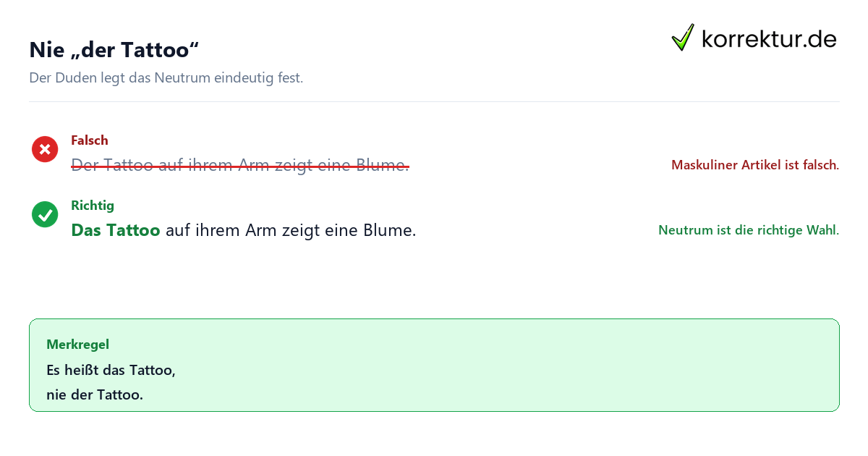
Task: Open the korrektur.de logo text
Action: (x=769, y=38)
